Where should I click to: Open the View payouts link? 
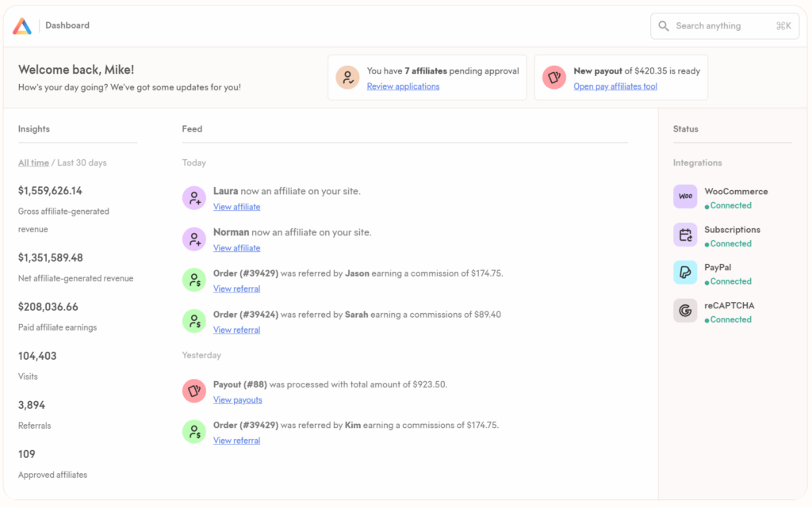point(238,400)
